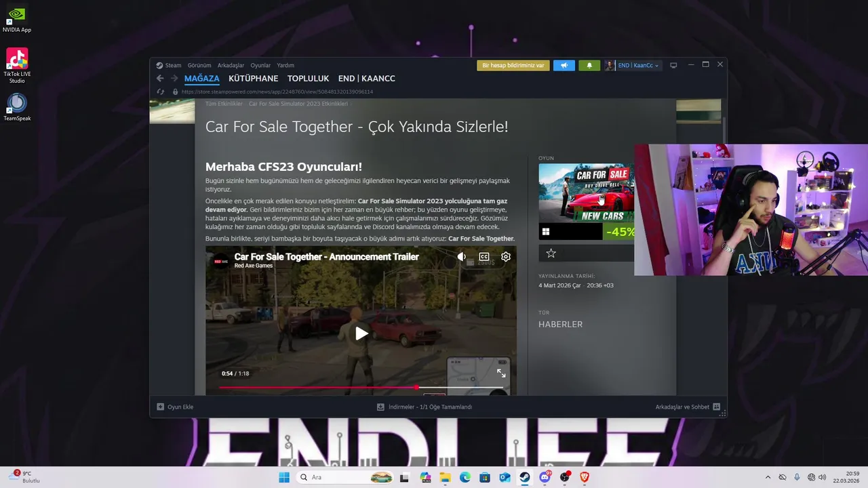This screenshot has height=488, width=868.
Task: Open Microsoft Edge from the taskbar
Action: 465,477
